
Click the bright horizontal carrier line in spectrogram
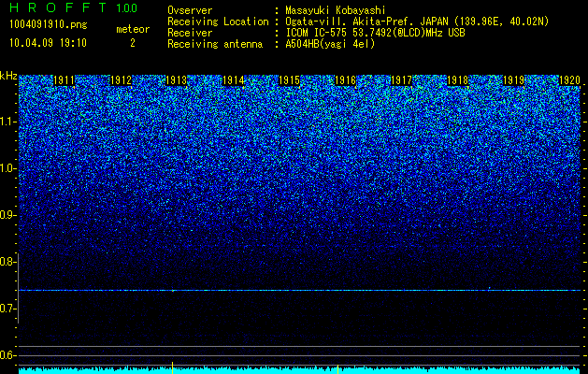coord(300,291)
